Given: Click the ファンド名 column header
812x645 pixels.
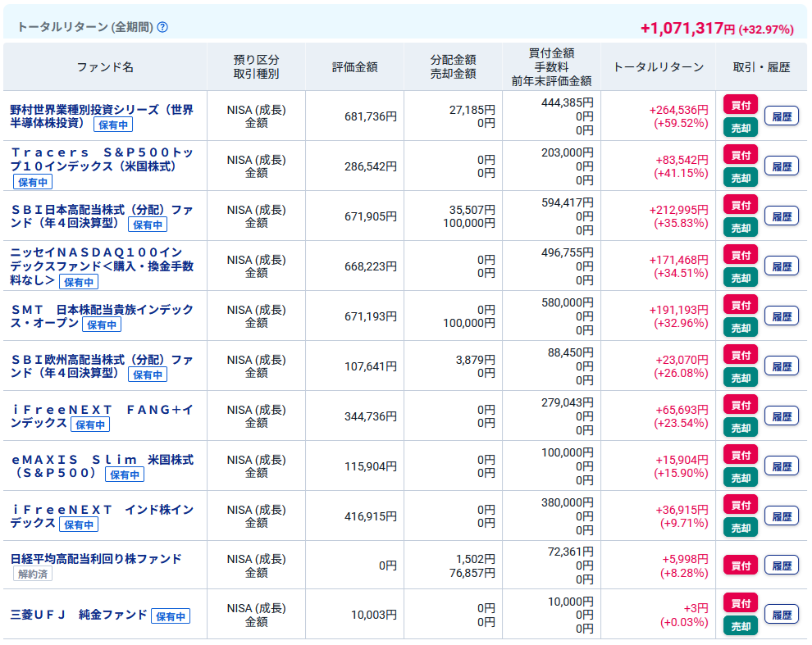Looking at the screenshot, I should [x=105, y=67].
